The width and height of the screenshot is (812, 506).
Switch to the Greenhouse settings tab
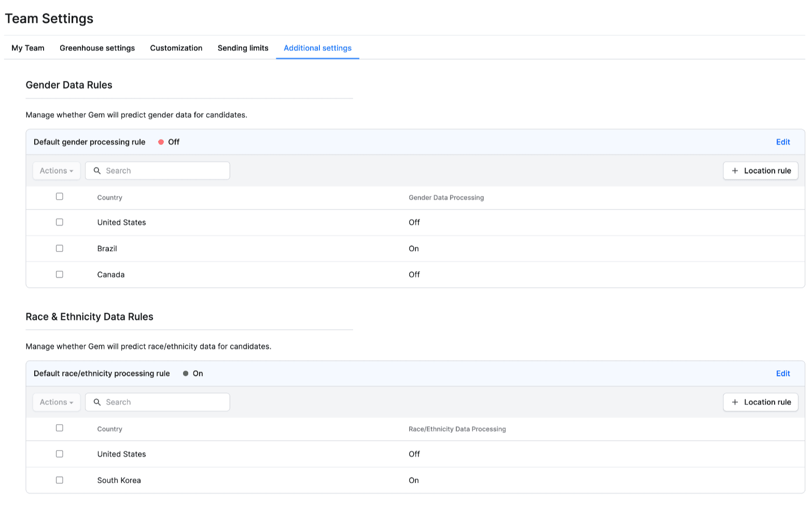point(97,48)
